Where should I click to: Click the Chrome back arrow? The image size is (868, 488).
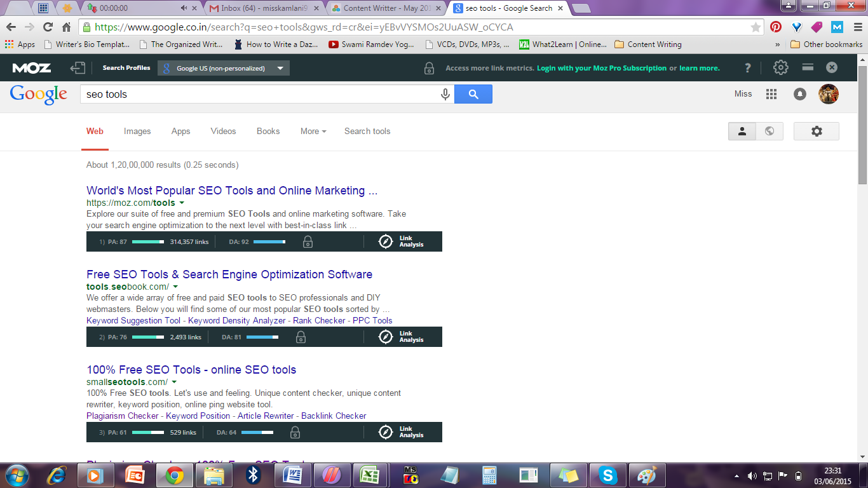(11, 27)
